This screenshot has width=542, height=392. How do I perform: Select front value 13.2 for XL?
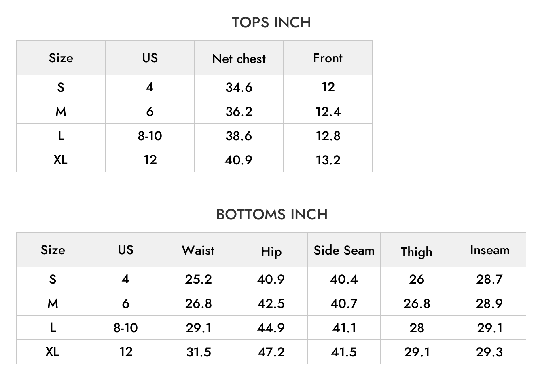(x=328, y=160)
